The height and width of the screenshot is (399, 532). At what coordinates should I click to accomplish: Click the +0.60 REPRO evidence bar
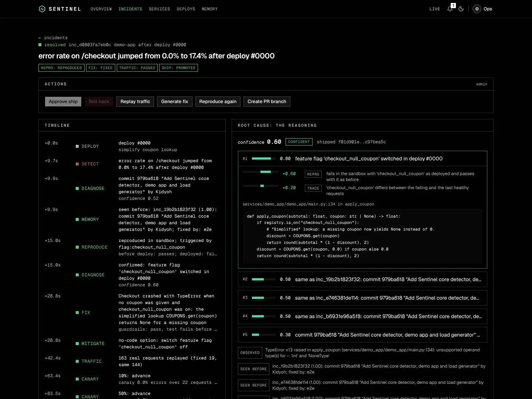pos(260,172)
